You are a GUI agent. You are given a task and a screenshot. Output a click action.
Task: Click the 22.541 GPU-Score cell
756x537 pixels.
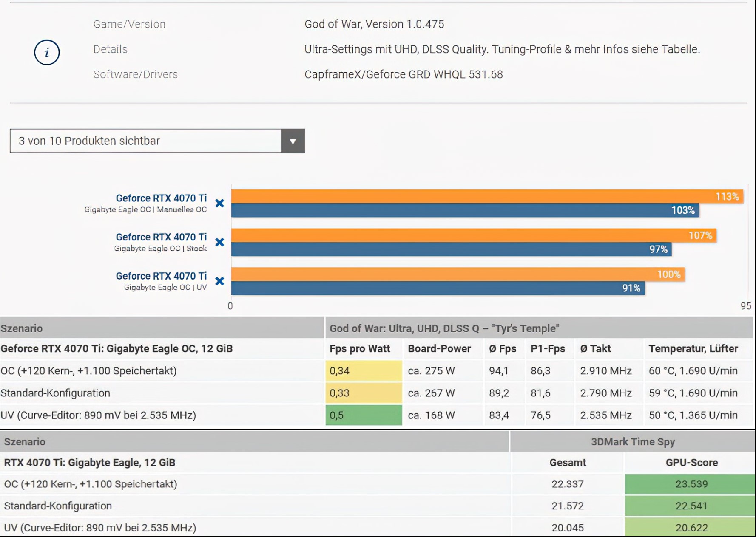pyautogui.click(x=690, y=506)
